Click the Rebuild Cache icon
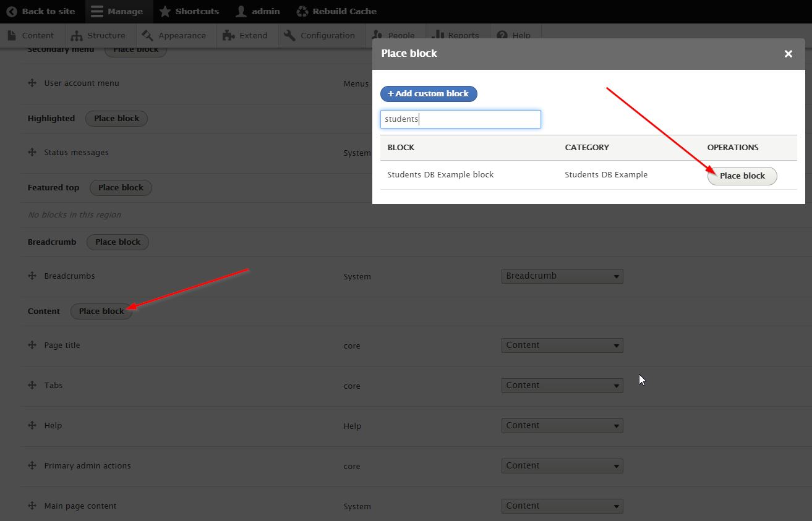 pyautogui.click(x=302, y=11)
